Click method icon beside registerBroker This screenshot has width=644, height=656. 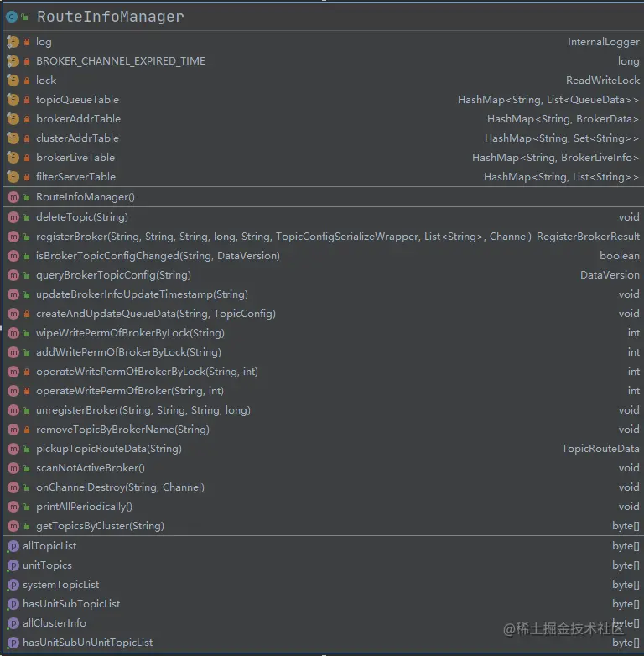[13, 237]
